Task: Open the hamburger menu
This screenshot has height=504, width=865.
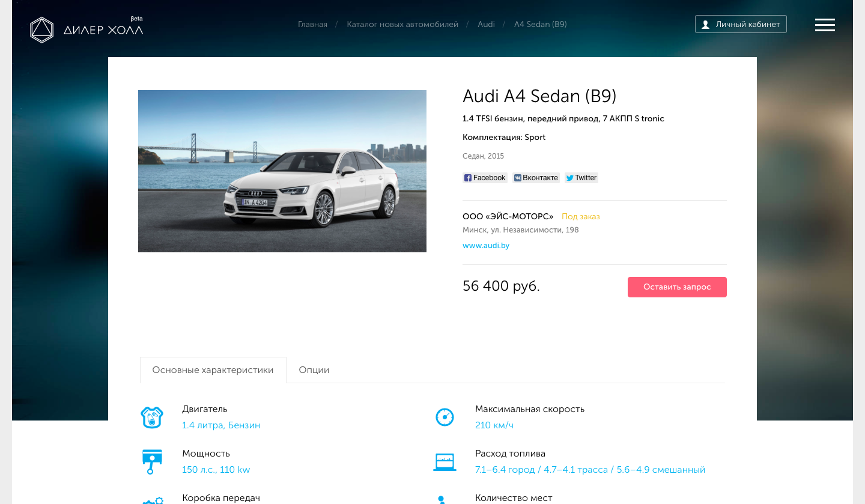Action: click(825, 25)
